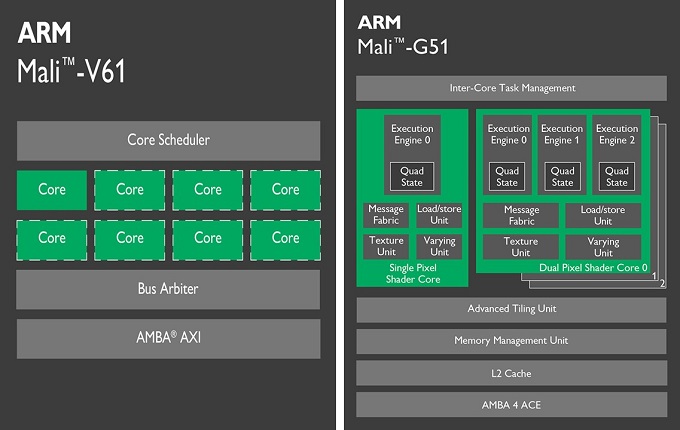Click Load/store Unit in Single Pixel Shader Core

point(439,215)
